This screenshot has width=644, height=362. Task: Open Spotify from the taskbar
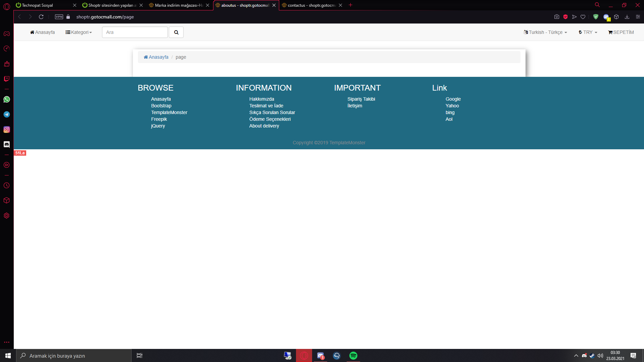353,356
